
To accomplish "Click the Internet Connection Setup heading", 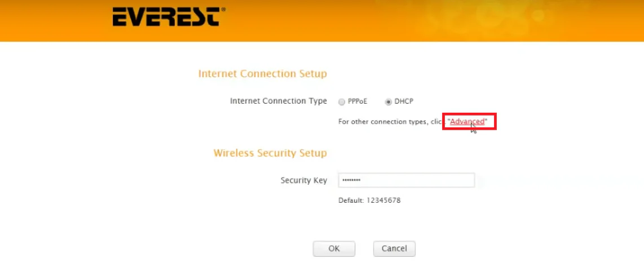I will (x=262, y=74).
